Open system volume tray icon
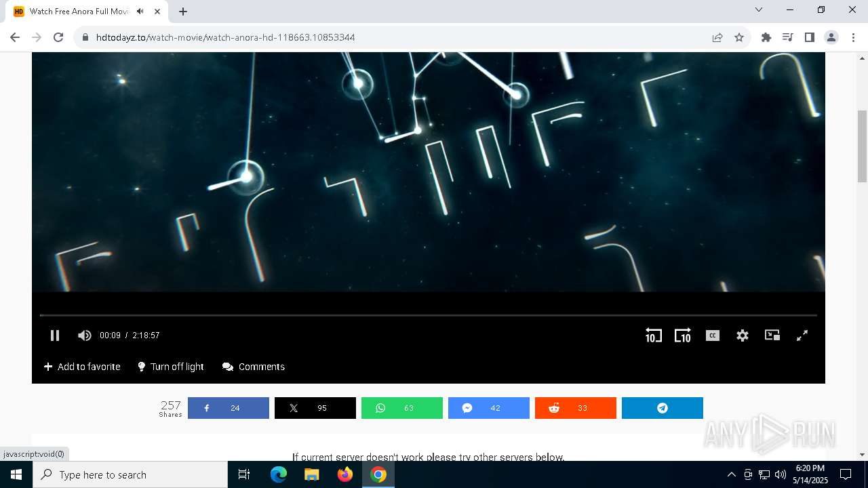This screenshot has height=488, width=868. 781,474
